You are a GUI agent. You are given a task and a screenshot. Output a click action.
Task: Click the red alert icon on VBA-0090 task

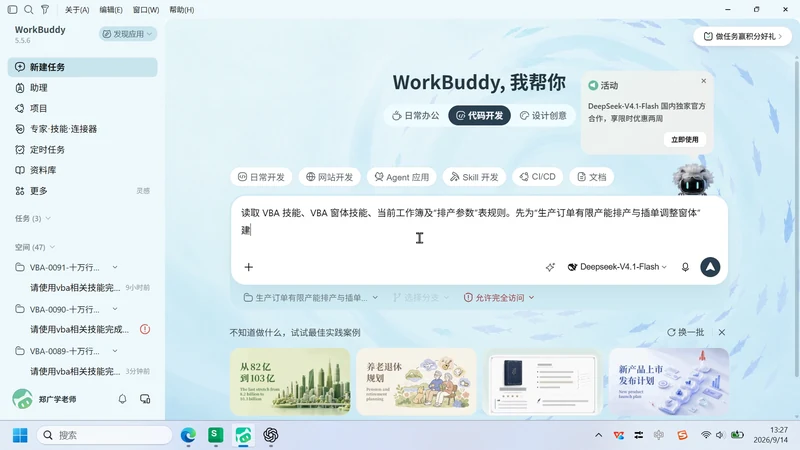(x=145, y=329)
